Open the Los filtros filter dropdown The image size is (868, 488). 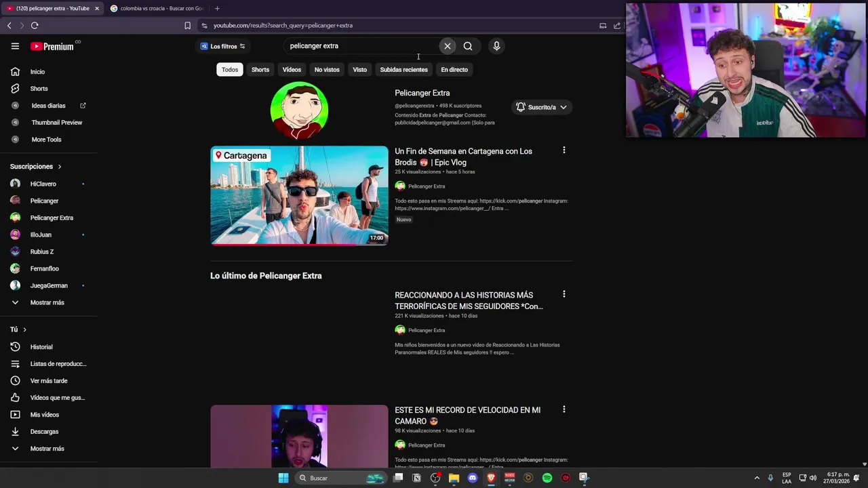click(223, 46)
